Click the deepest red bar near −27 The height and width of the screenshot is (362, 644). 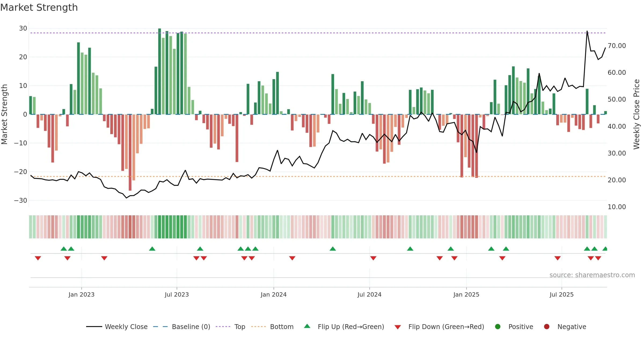coord(130,153)
